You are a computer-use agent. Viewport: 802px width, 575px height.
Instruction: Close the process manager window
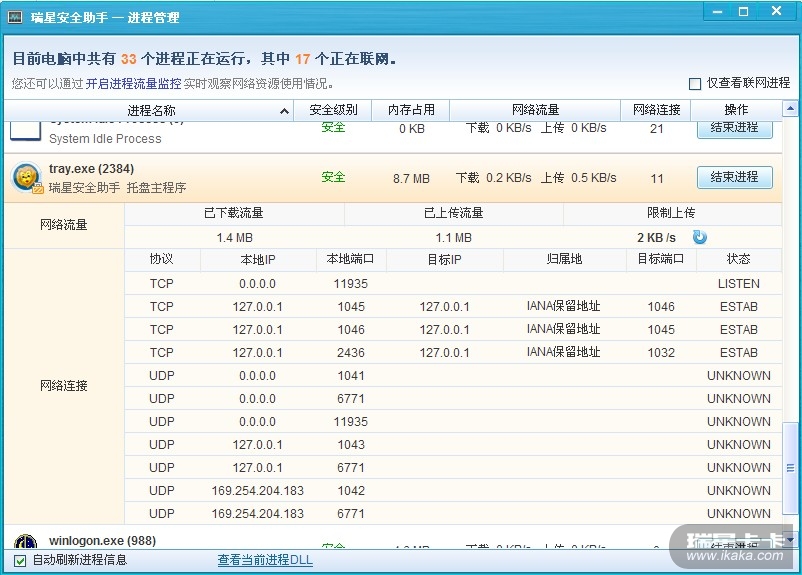tap(775, 12)
